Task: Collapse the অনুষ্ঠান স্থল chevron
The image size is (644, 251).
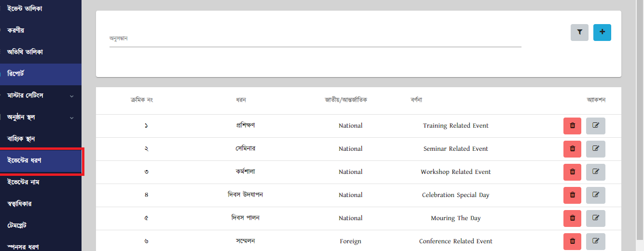Action: 71,118
